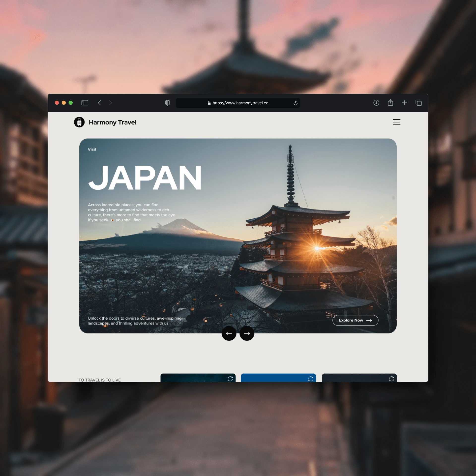Click the Harmony Travel brand name
This screenshot has width=476, height=476.
[x=113, y=122]
